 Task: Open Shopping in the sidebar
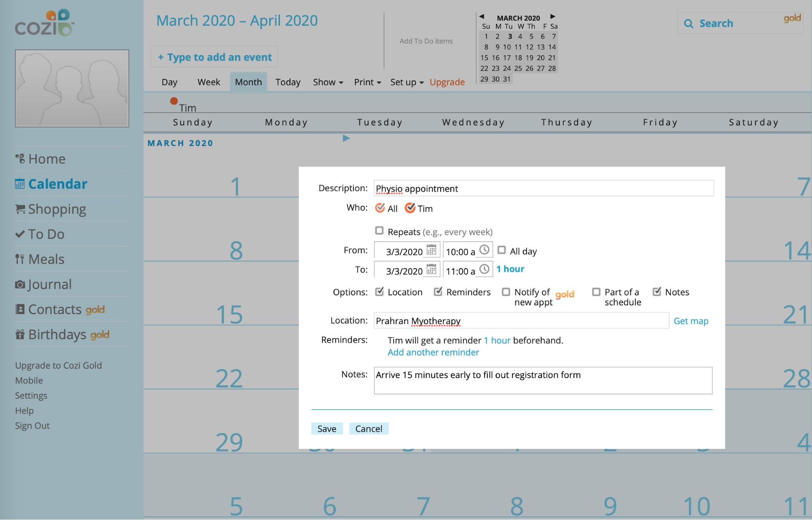pyautogui.click(x=57, y=209)
